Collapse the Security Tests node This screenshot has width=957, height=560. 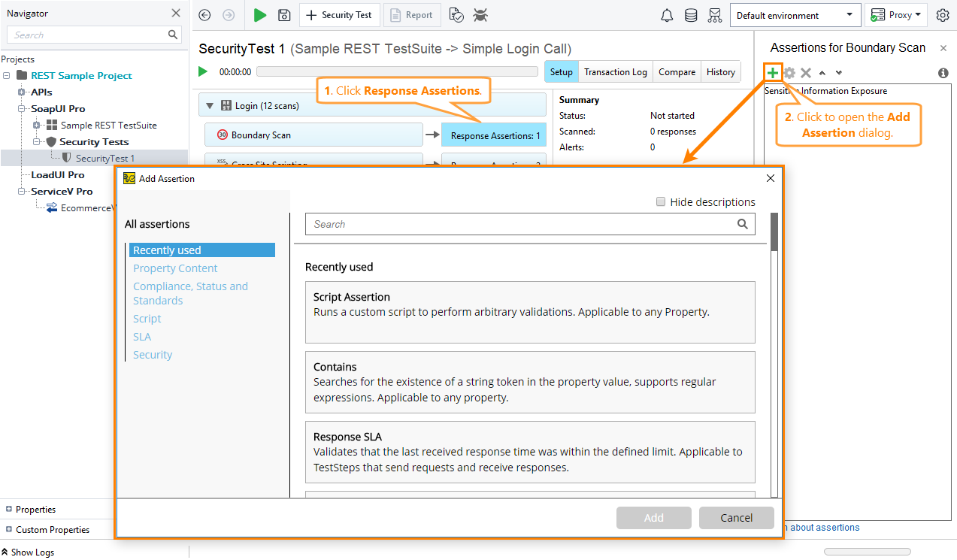(x=37, y=141)
